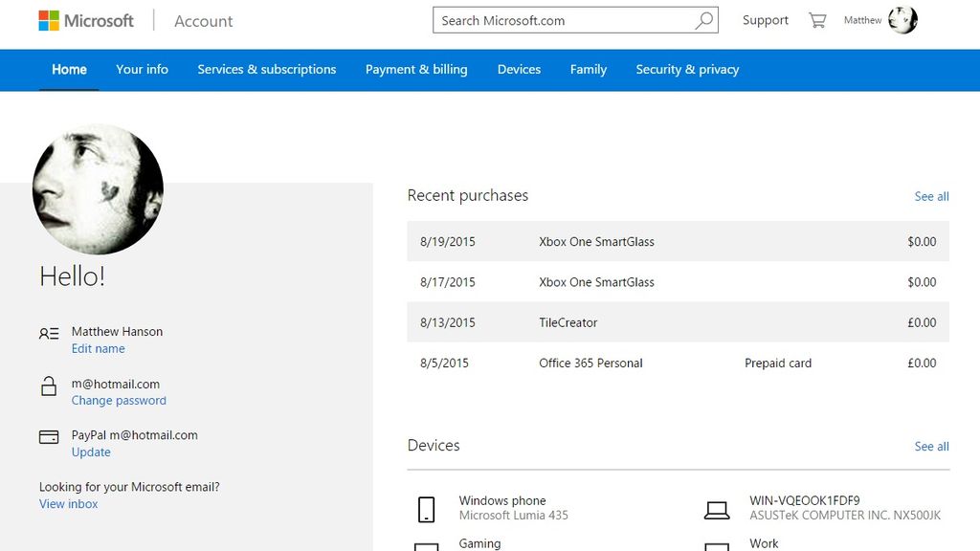Click the Edit name link
The image size is (980, 551).
coord(98,348)
